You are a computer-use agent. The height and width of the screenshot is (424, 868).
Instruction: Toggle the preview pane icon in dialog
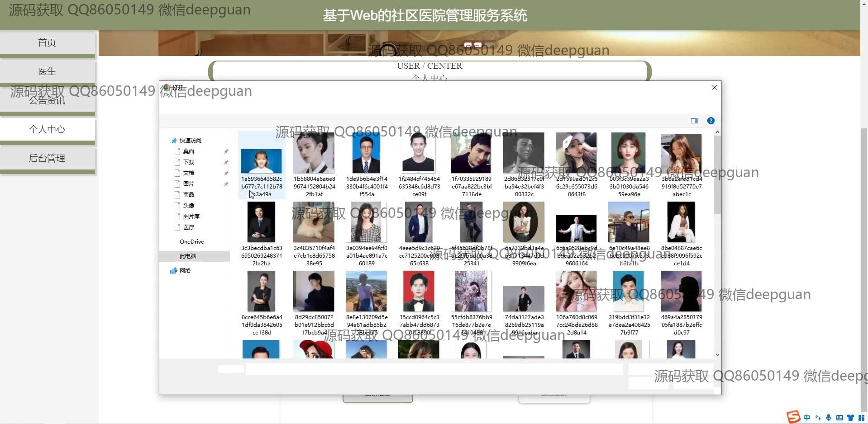click(694, 121)
